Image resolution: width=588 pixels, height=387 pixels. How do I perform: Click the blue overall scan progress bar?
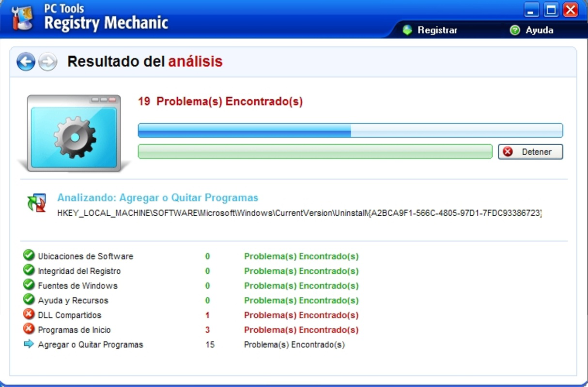pyautogui.click(x=350, y=131)
